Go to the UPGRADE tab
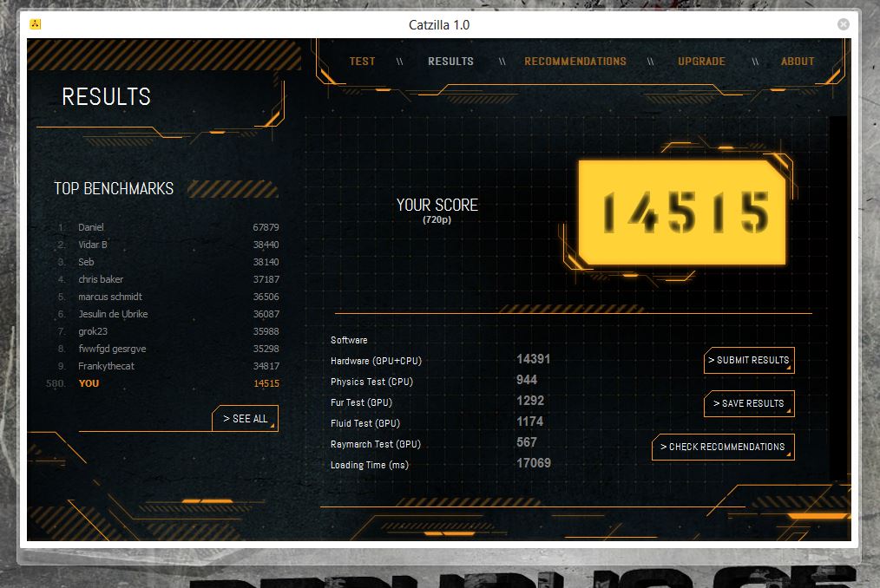 click(x=701, y=62)
